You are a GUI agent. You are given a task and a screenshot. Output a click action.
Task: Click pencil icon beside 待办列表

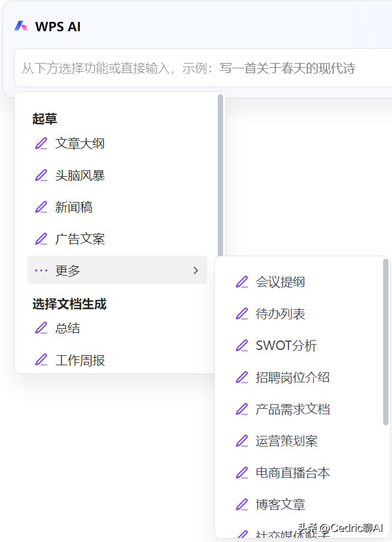point(242,314)
